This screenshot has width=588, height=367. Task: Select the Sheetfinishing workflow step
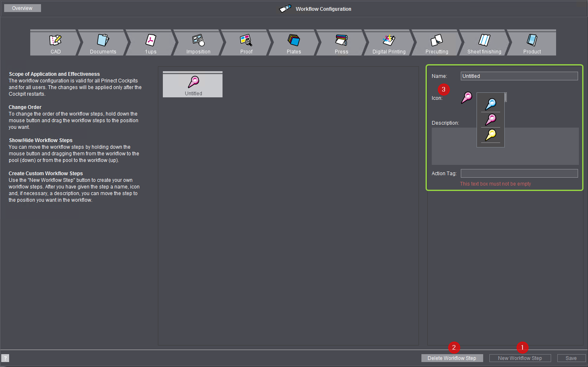coord(484,43)
